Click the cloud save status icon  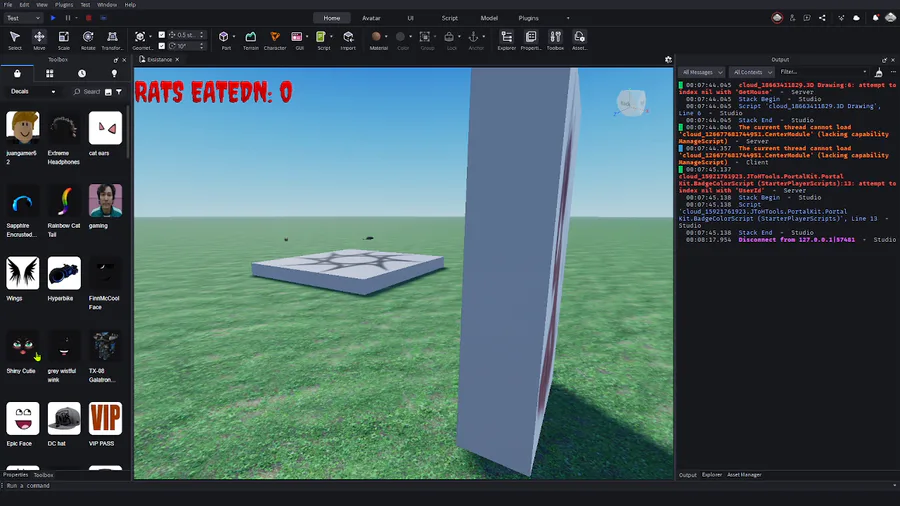856,18
